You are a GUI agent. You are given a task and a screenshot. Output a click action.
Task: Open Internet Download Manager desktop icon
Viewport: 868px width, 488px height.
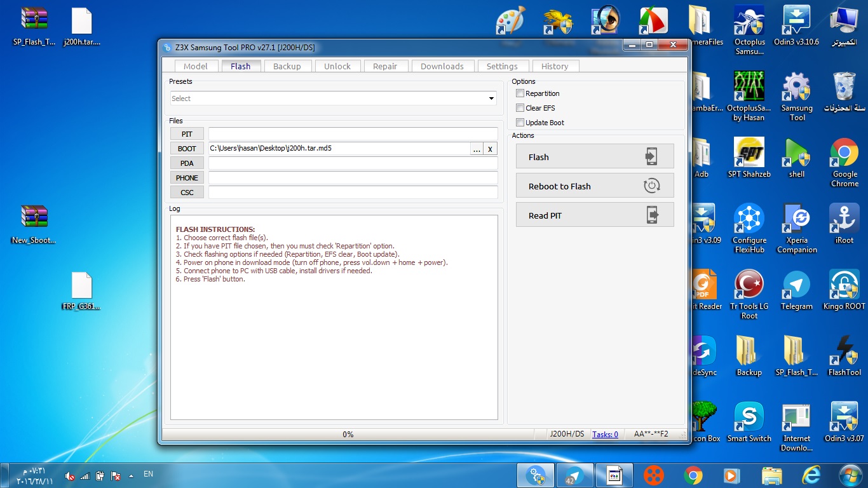pyautogui.click(x=797, y=427)
